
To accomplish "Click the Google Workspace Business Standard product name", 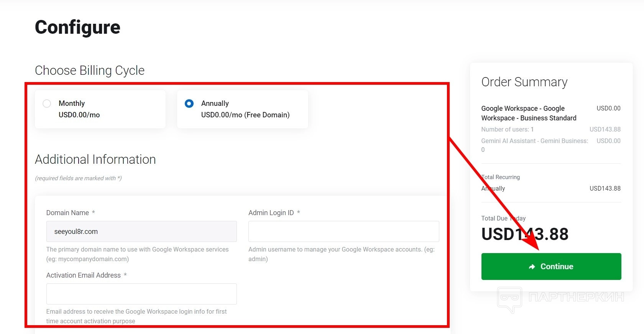I will (529, 113).
